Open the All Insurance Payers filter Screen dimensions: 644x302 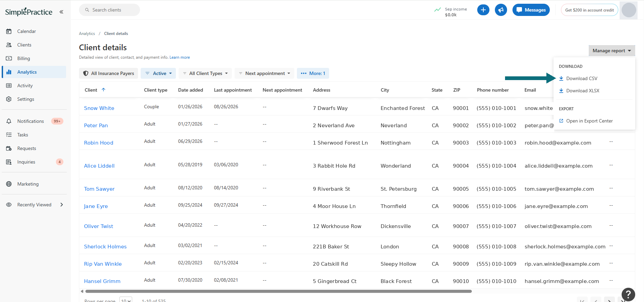[108, 73]
